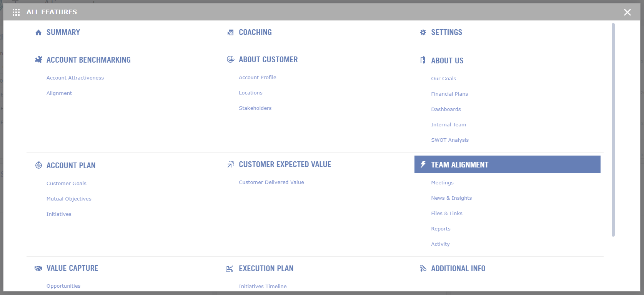Open the Stakeholders link
644x295 pixels.
coord(255,108)
